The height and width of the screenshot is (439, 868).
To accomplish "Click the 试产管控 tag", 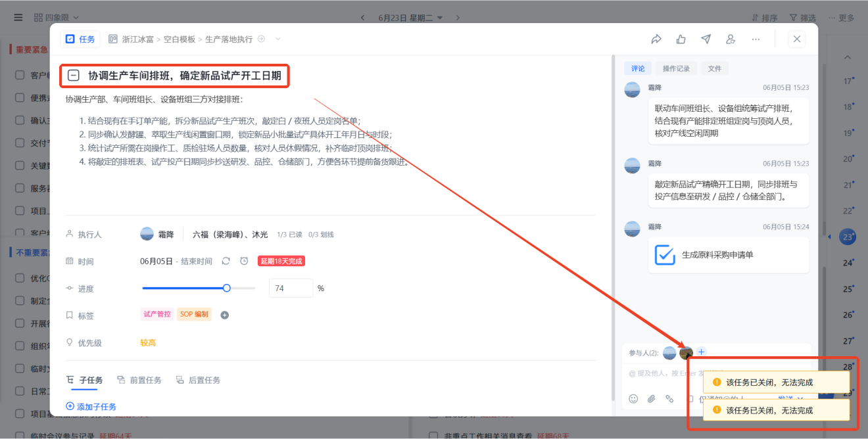I will 157,314.
